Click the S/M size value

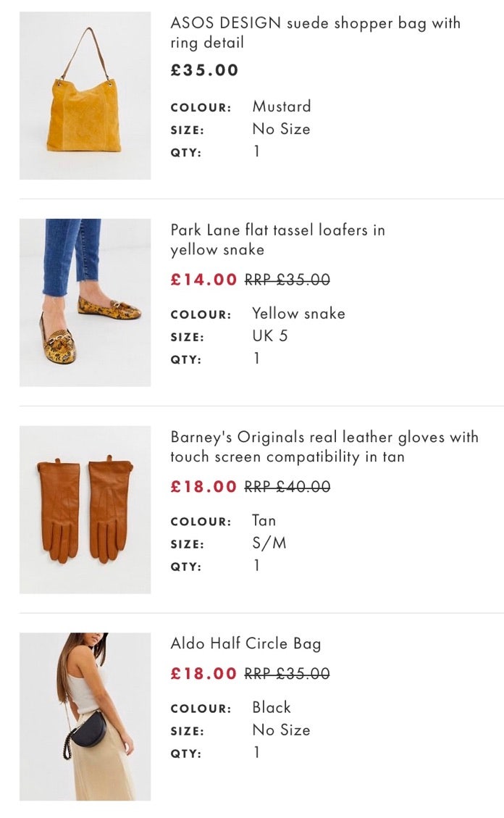click(269, 543)
